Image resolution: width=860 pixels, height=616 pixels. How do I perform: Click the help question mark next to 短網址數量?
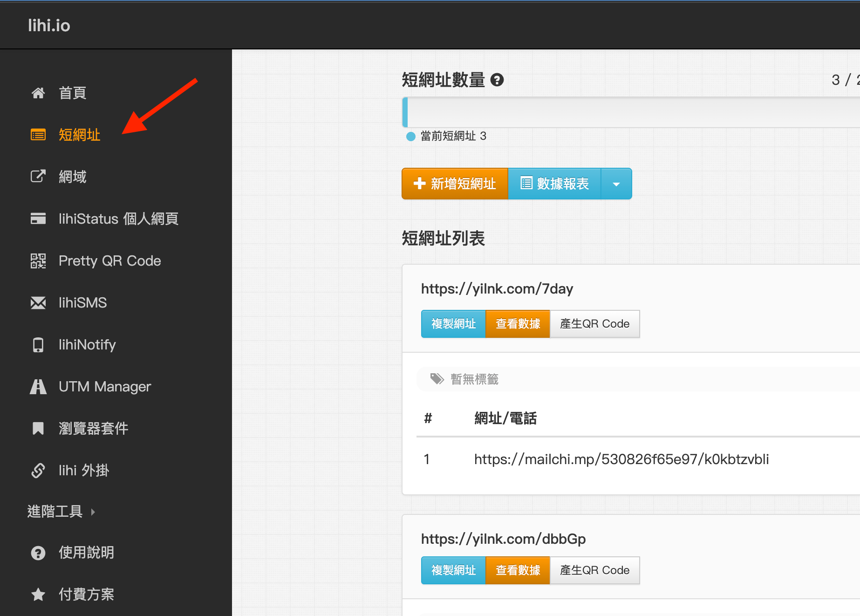point(497,80)
